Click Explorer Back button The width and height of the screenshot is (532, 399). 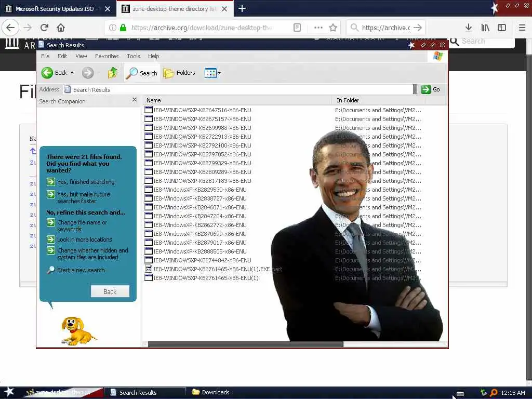point(54,73)
